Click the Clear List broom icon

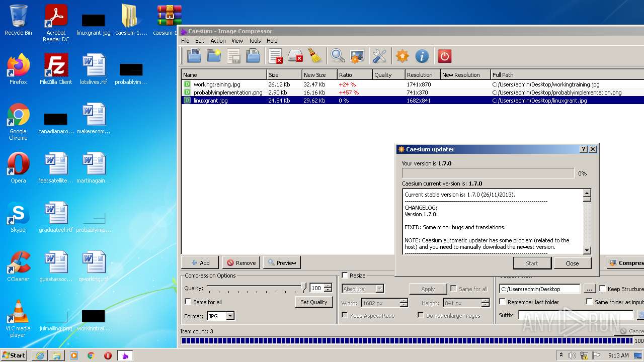[315, 56]
